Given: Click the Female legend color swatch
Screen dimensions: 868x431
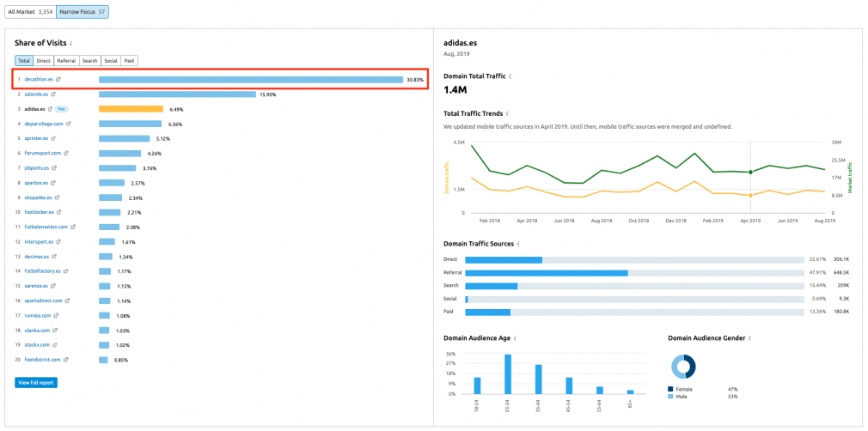Looking at the screenshot, I should click(x=671, y=389).
